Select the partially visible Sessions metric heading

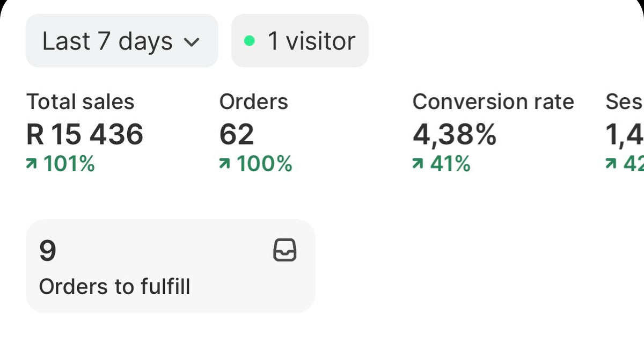pyautogui.click(x=624, y=102)
